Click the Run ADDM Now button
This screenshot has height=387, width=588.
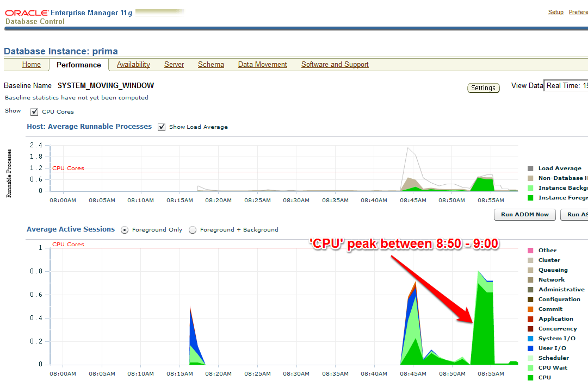coord(525,215)
